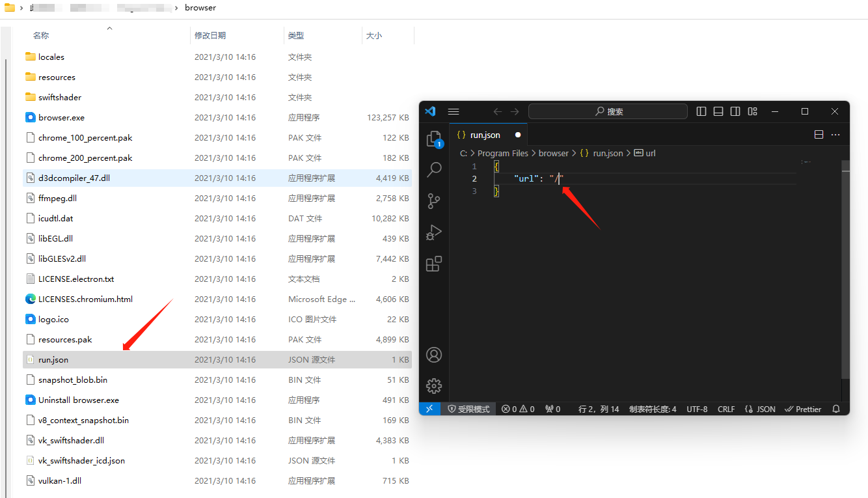Click the 受限模式 restricted mode button
868x498 pixels.
tap(468, 409)
